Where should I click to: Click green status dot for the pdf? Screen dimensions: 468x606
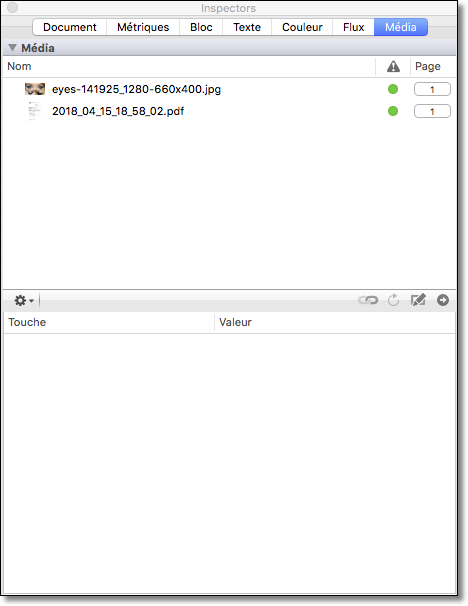(x=393, y=111)
